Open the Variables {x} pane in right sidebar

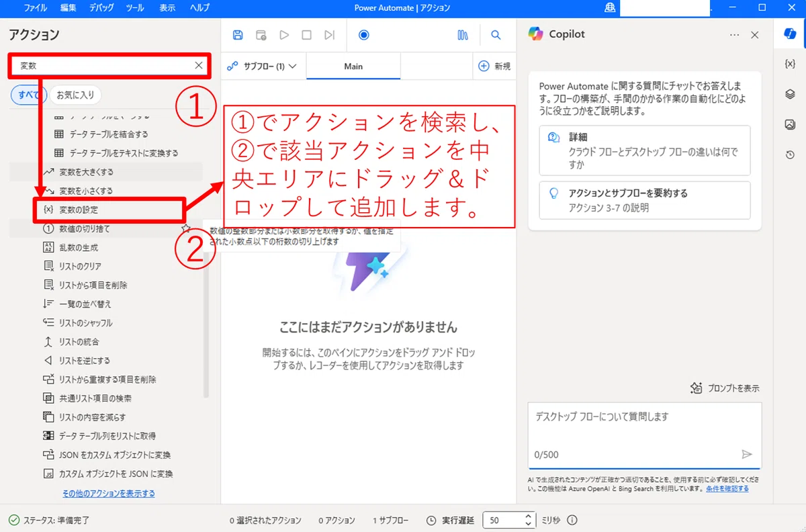(x=790, y=63)
